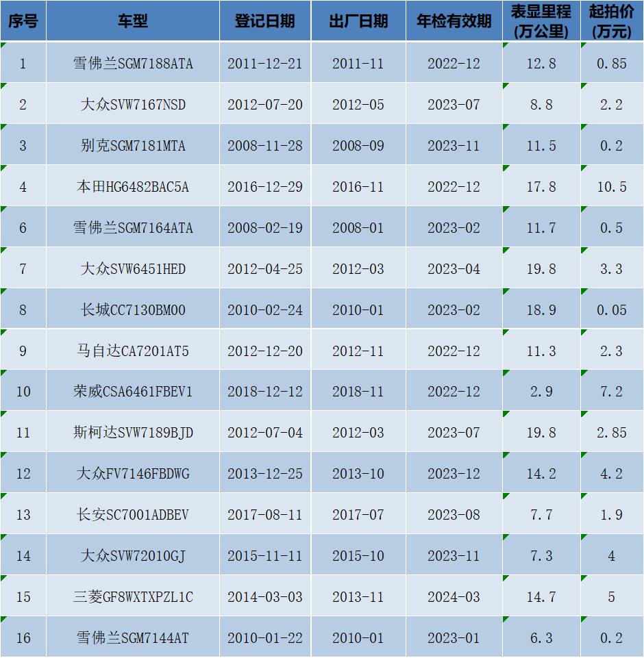Select registration date 2010-01-22

tap(265, 637)
